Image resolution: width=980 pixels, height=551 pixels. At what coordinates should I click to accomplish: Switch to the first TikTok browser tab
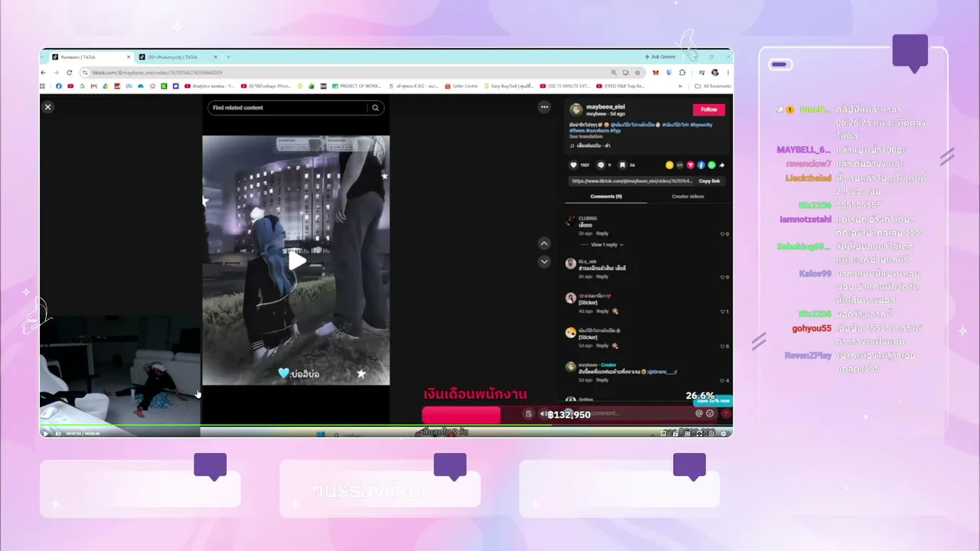[90, 57]
